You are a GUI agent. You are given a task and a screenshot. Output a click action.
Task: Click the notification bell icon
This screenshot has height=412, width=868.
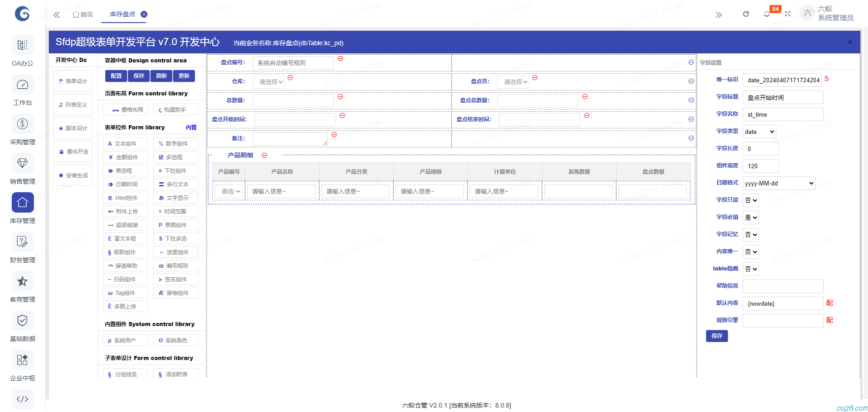[x=767, y=14]
